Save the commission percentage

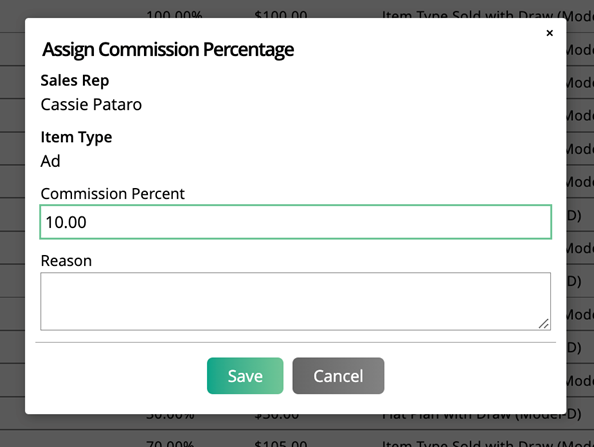click(x=245, y=376)
